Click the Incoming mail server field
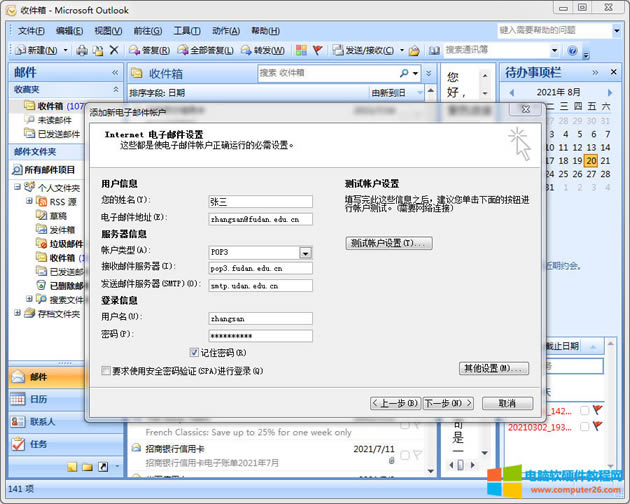Image resolution: width=630 pixels, height=504 pixels. click(x=260, y=268)
